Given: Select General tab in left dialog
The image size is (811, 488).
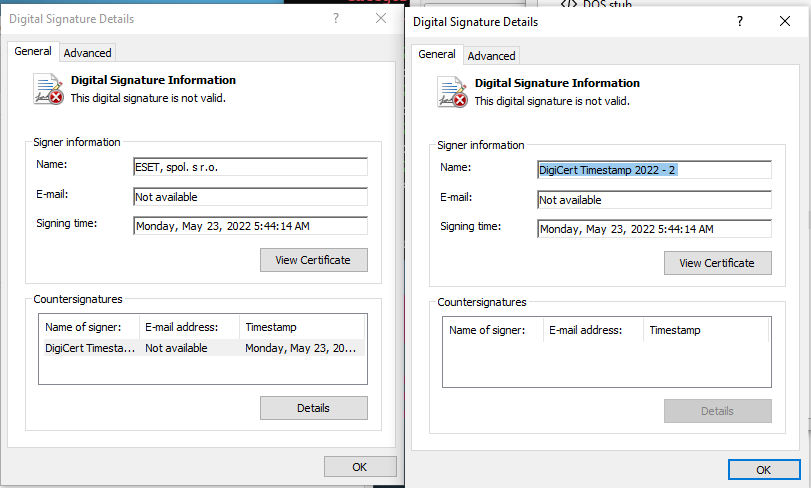Looking at the screenshot, I should tap(33, 51).
